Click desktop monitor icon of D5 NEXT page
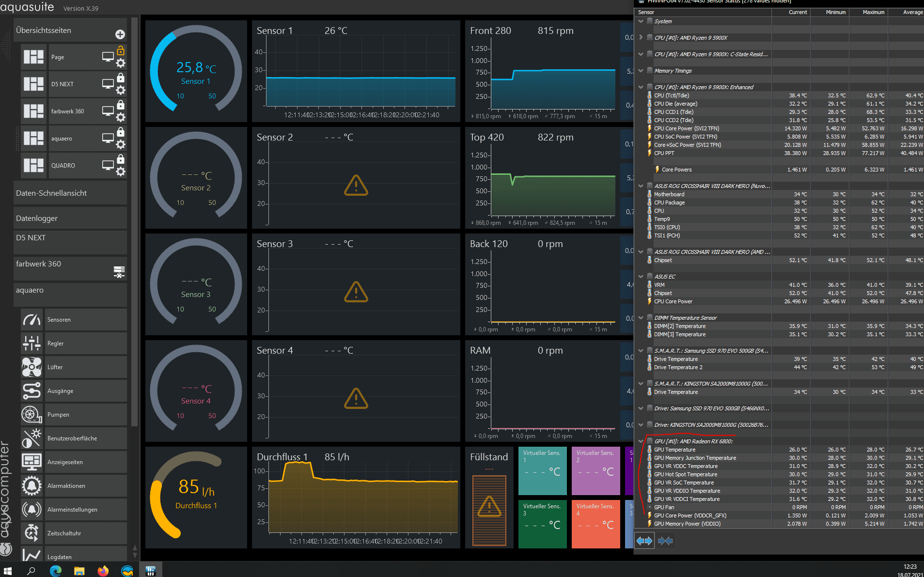 108,84
